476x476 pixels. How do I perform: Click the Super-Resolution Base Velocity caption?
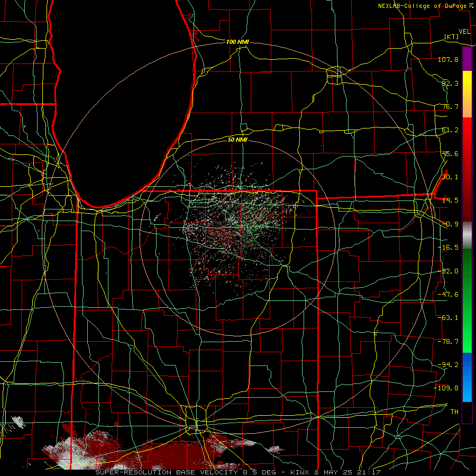pos(237,472)
